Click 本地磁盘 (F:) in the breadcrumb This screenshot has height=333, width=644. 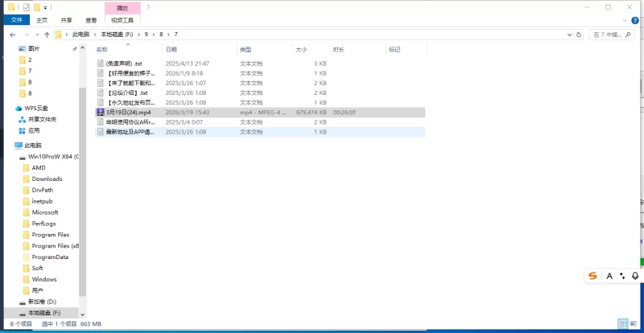click(x=117, y=35)
